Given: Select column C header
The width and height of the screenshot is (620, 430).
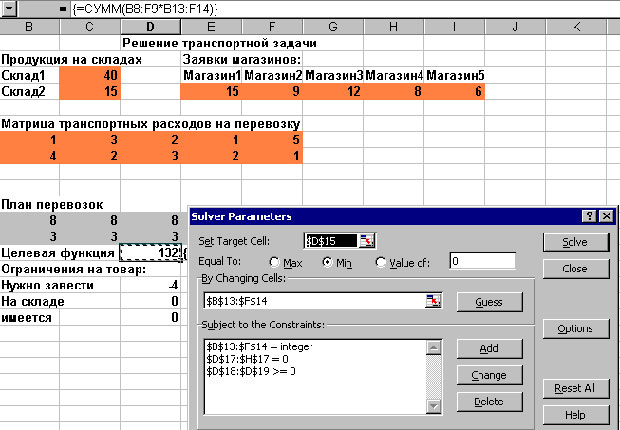Looking at the screenshot, I should click(90, 27).
